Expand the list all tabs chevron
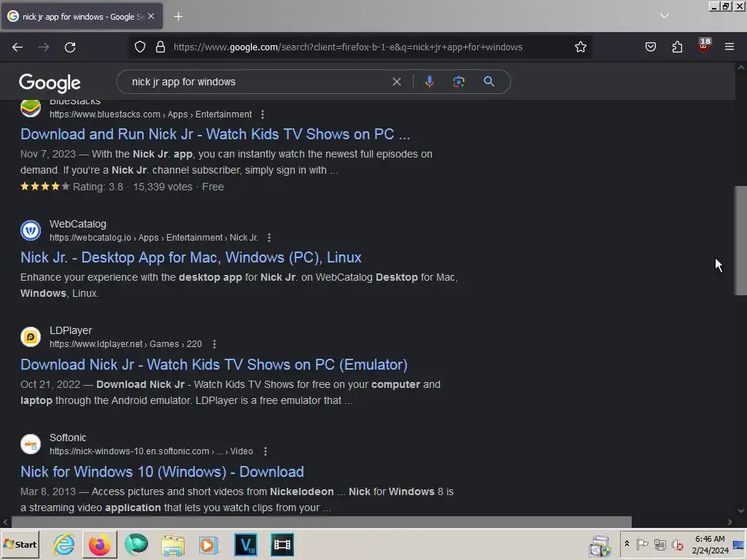 (665, 16)
